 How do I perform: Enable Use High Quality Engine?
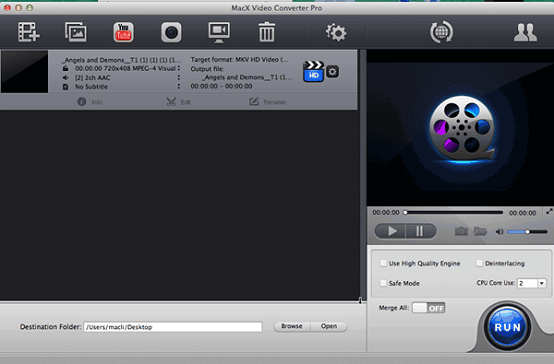pyautogui.click(x=383, y=263)
